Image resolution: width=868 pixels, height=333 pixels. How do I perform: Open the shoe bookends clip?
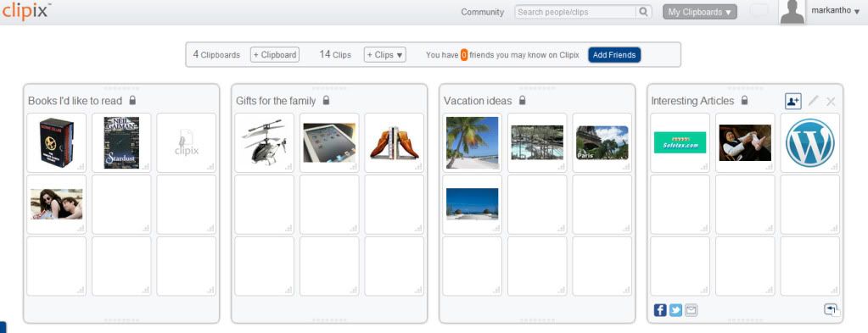[395, 142]
